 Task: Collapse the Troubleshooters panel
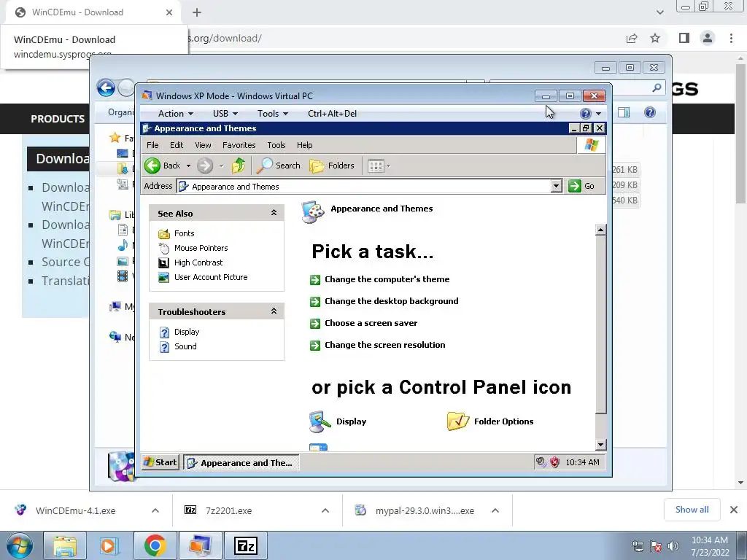click(x=274, y=311)
